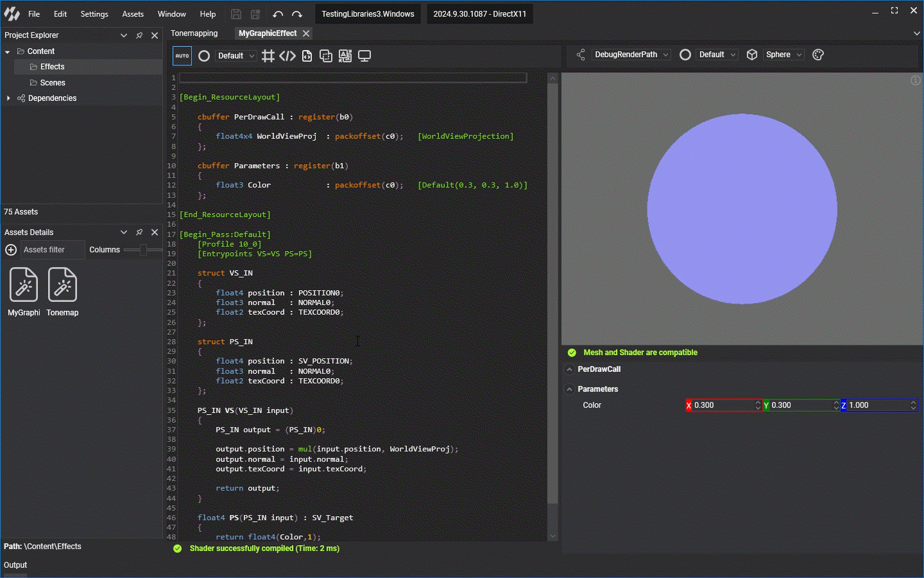This screenshot has height=578, width=924.
Task: Expand the Dependencies tree node
Action: [8, 98]
